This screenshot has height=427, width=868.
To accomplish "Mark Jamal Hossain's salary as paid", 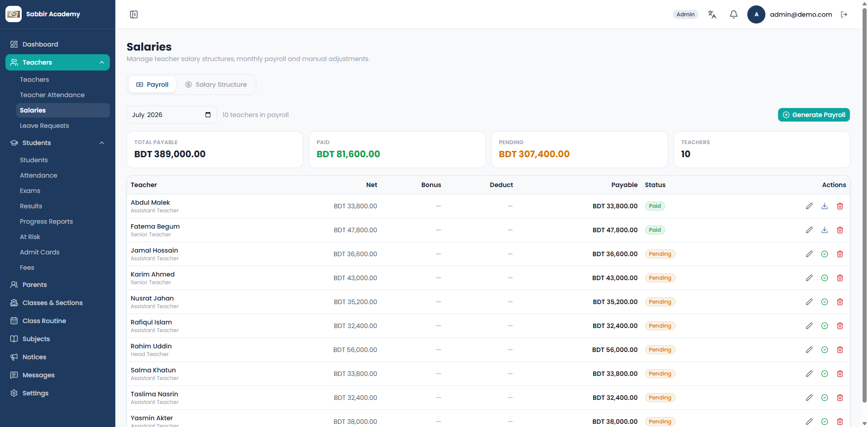I will (x=825, y=254).
